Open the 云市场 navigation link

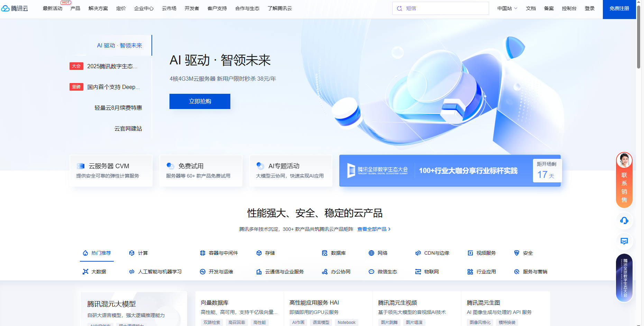pyautogui.click(x=169, y=8)
